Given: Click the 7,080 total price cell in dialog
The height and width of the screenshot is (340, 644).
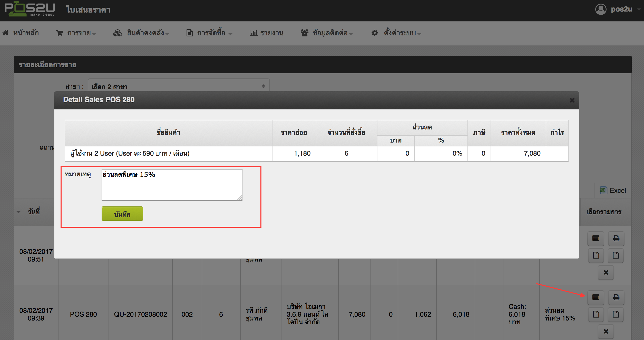Looking at the screenshot, I should tap(518, 154).
